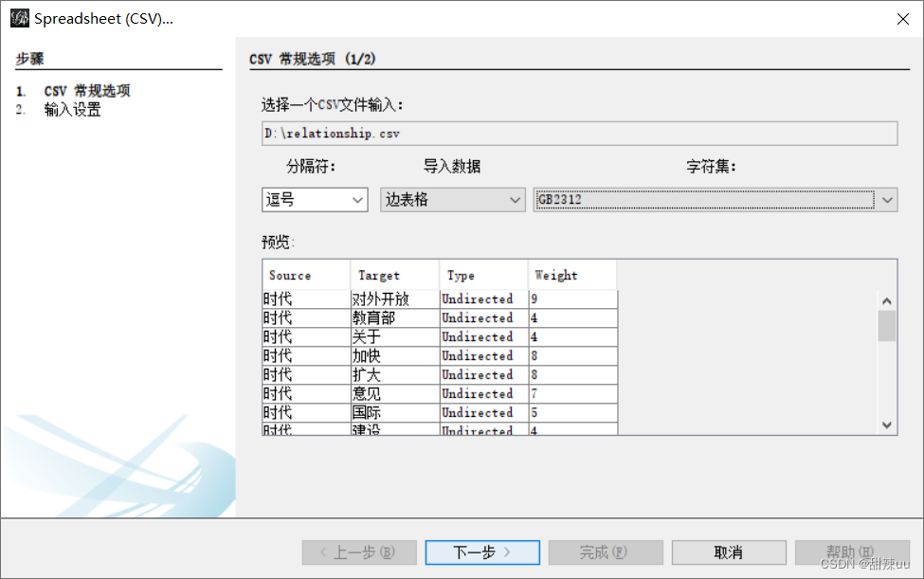
Task: Click the preview scrollbar down arrow
Action: [x=887, y=425]
